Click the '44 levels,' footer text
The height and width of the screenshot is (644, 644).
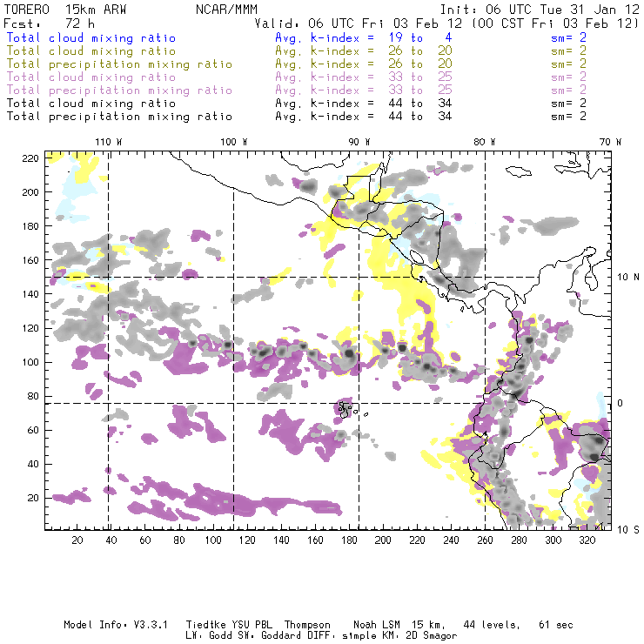[492, 625]
